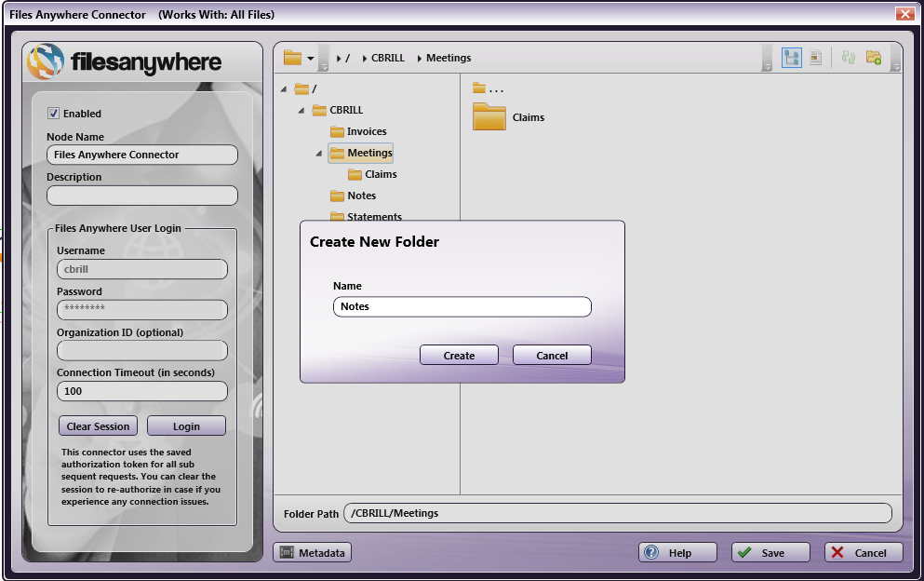Open the parent folder dots entry
This screenshot has height=581, width=924.
488,89
